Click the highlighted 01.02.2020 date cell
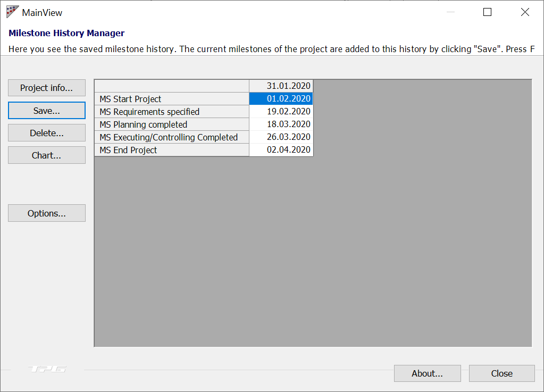This screenshot has height=392, width=544. click(x=281, y=98)
